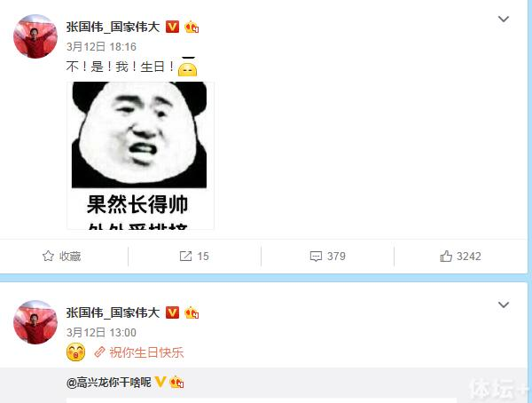Expand the options chevron on the second post

click(x=503, y=304)
